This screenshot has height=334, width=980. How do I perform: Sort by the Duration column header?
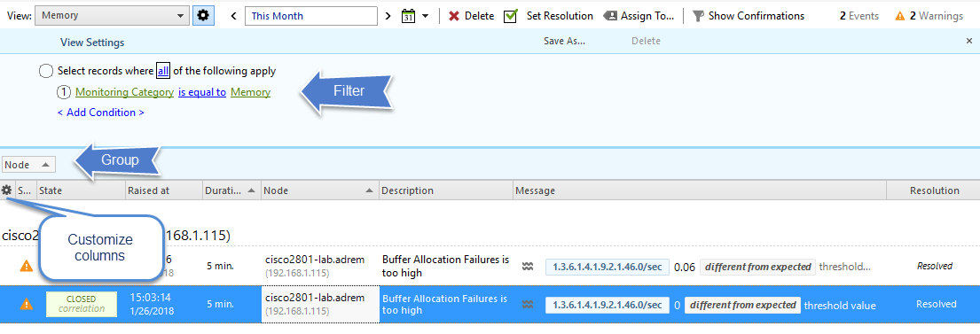click(x=231, y=190)
